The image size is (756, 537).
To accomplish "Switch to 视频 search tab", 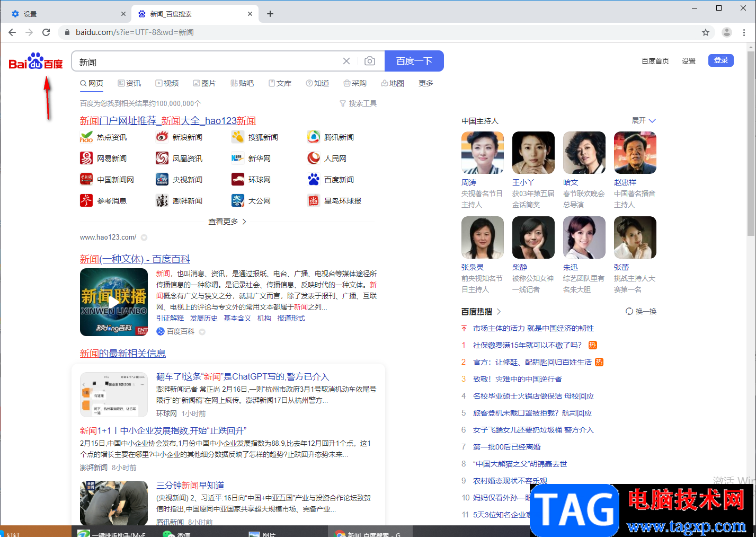I will 167,83.
